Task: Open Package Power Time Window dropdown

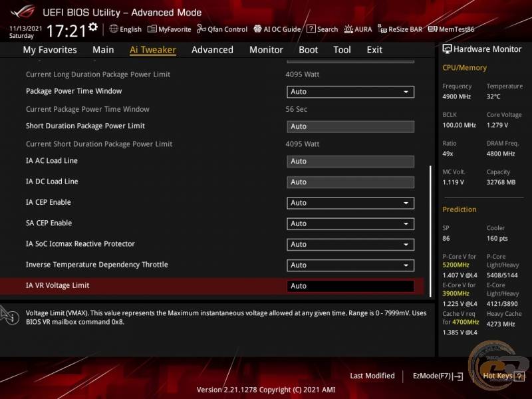Action: (350, 92)
